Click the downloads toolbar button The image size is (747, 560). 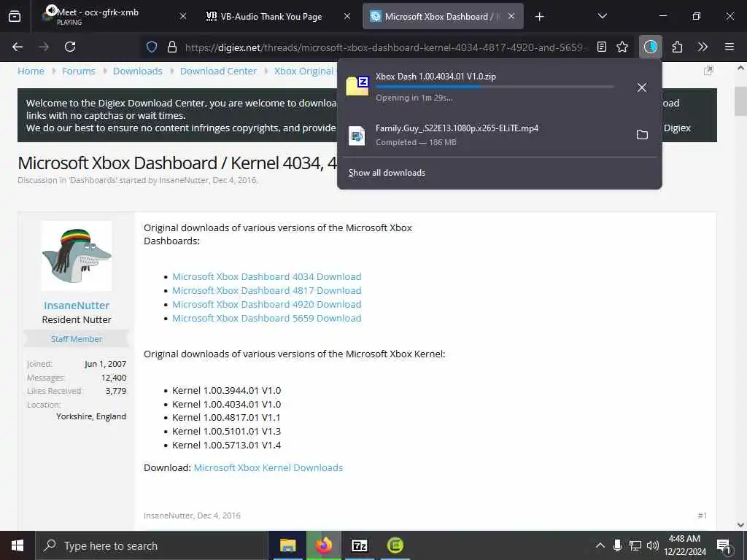click(650, 47)
